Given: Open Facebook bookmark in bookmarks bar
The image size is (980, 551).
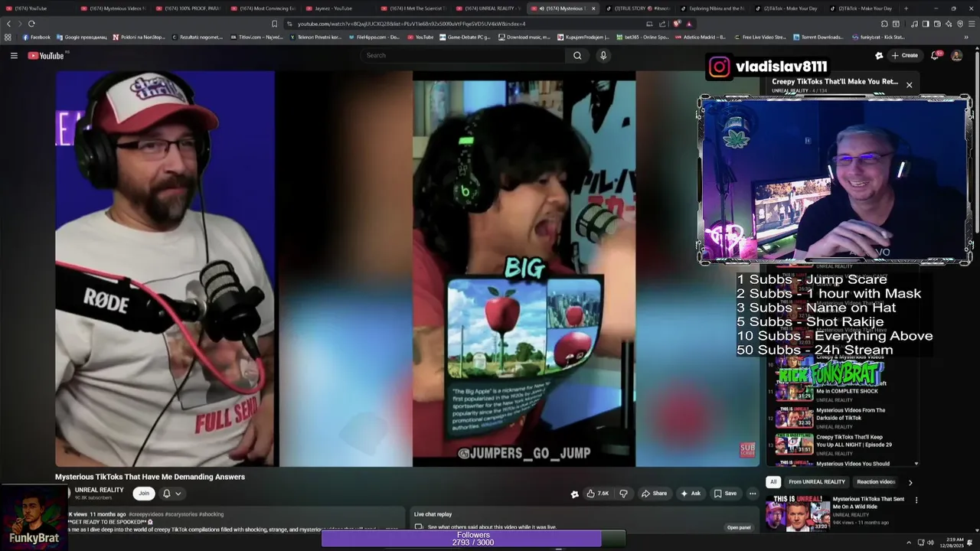Looking at the screenshot, I should tap(35, 37).
